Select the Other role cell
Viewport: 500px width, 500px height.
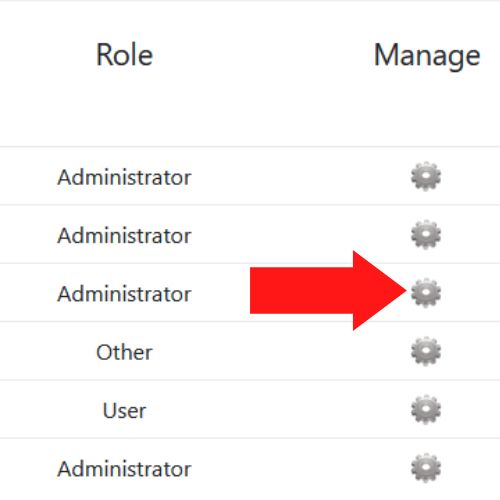click(124, 352)
